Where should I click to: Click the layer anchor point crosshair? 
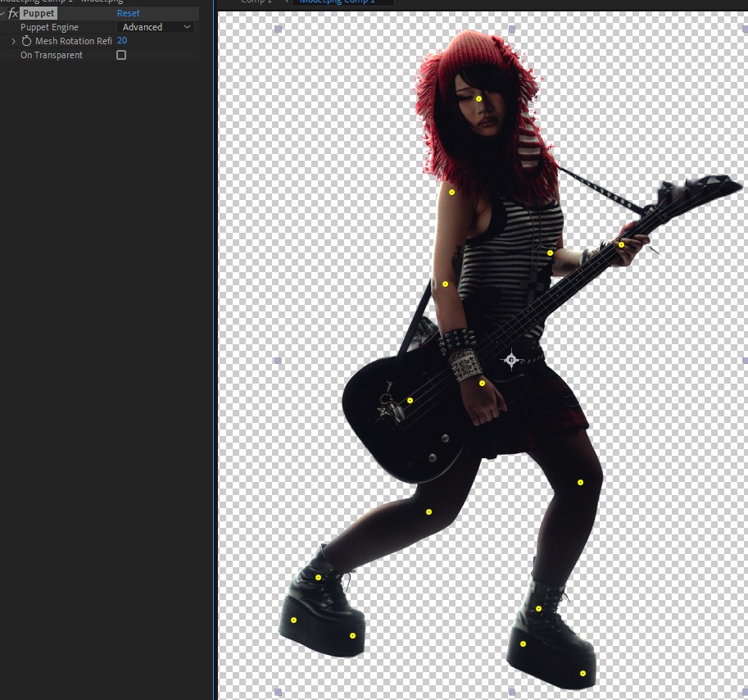coord(511,359)
